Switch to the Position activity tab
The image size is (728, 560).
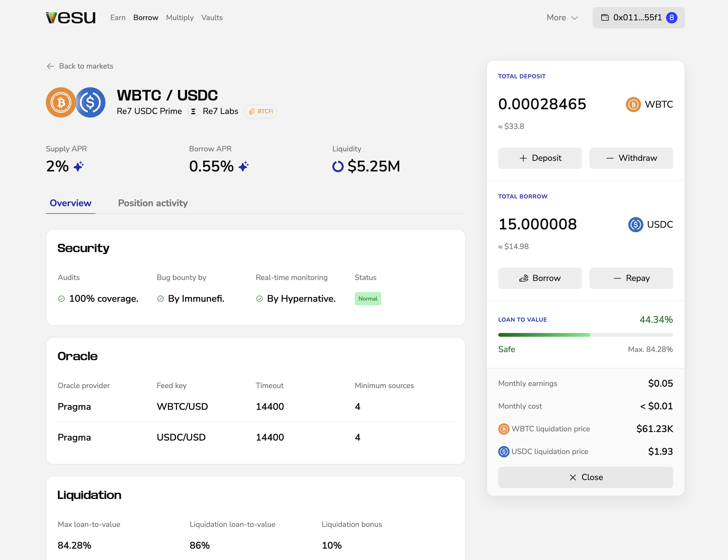tap(153, 203)
